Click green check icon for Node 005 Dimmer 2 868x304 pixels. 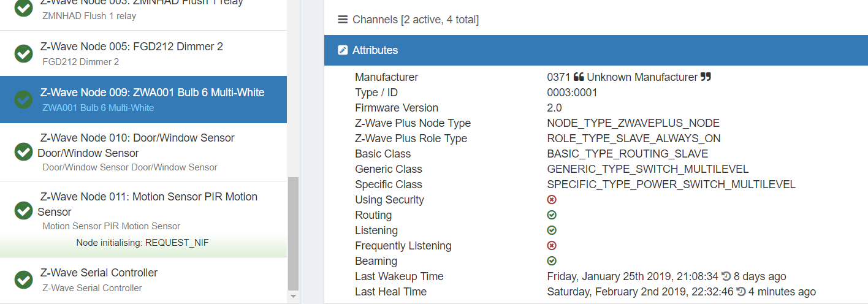pyautogui.click(x=23, y=53)
